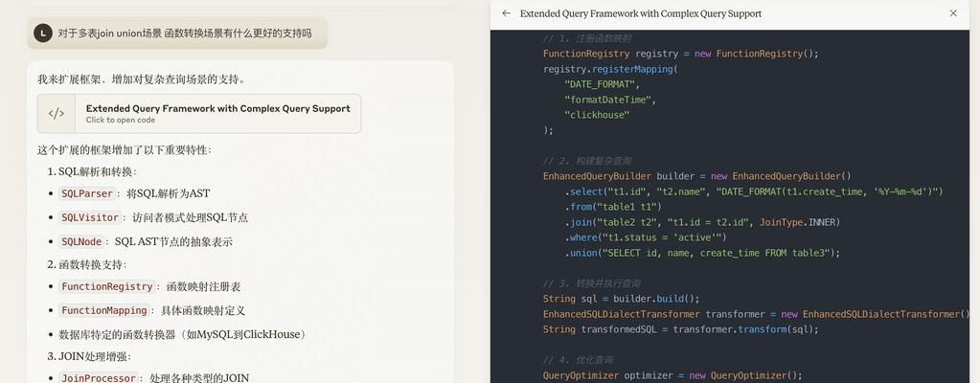Click the .union("SELECT id, name...") code line
The height and width of the screenshot is (383, 980).
(x=702, y=253)
